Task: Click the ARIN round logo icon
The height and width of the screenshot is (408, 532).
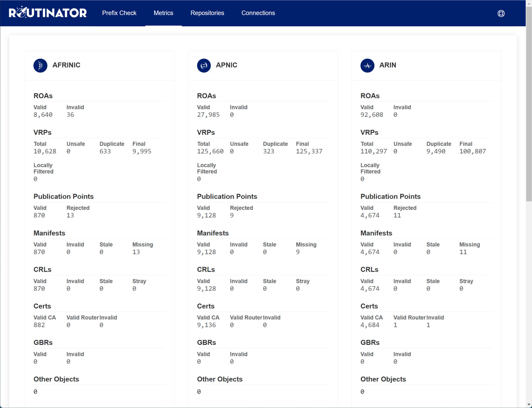Action: [367, 65]
